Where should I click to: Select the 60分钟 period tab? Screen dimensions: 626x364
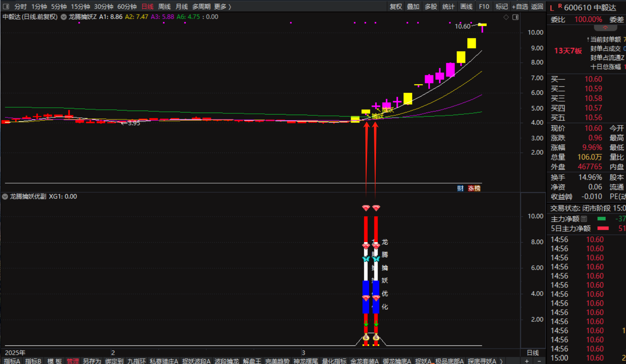[x=127, y=6]
